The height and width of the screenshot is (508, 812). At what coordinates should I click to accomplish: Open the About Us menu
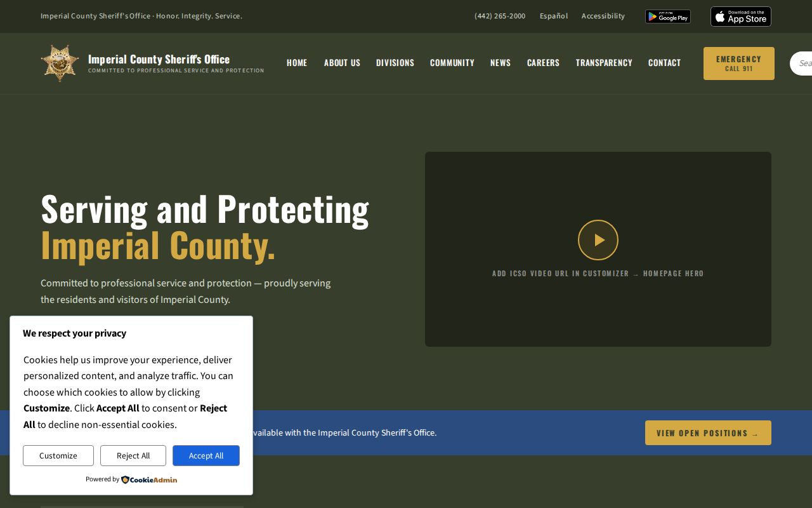(x=342, y=63)
